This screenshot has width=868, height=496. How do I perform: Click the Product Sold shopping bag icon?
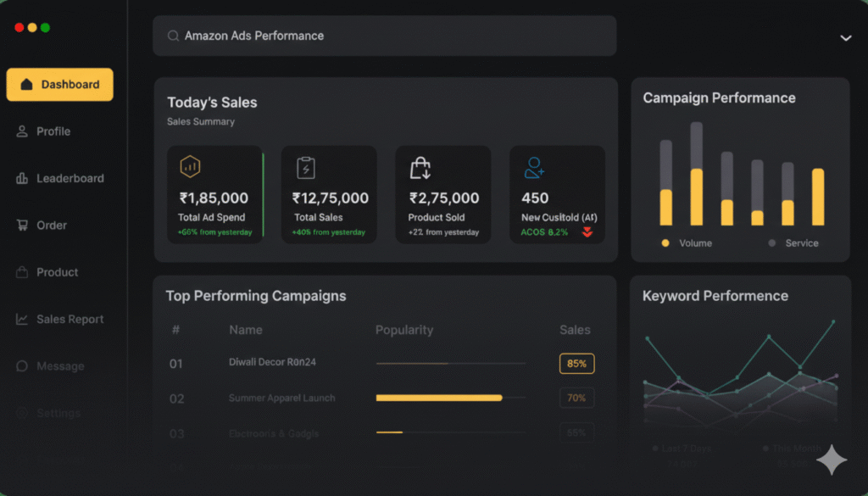pyautogui.click(x=420, y=168)
